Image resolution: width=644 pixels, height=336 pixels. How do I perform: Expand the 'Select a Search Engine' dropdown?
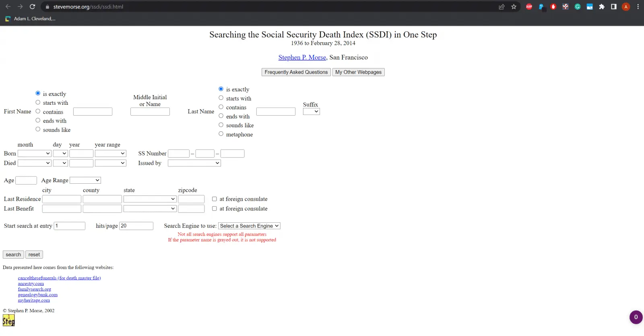point(249,226)
